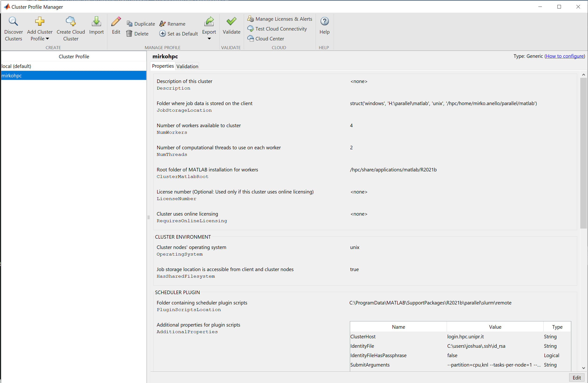Click Test Cloud Connectivity
588x383 pixels.
coord(277,29)
